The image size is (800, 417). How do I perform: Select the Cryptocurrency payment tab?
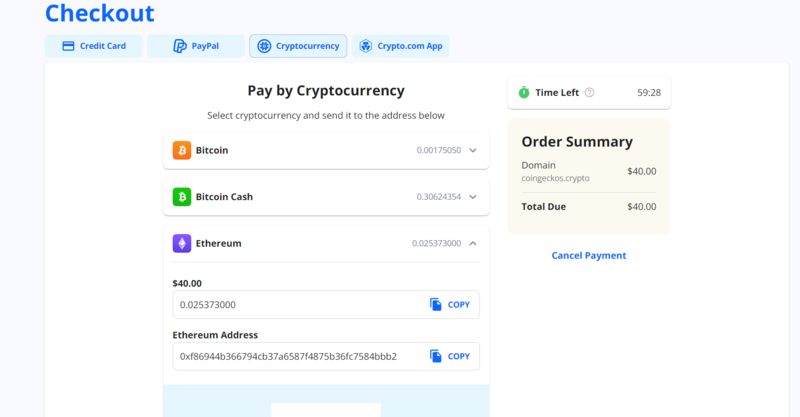298,46
